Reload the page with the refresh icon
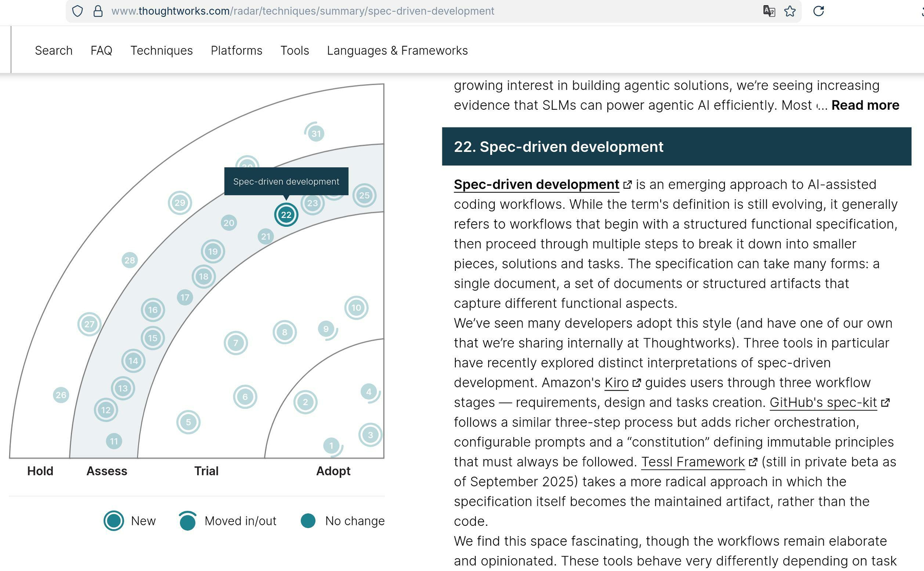The width and height of the screenshot is (924, 571). point(819,11)
